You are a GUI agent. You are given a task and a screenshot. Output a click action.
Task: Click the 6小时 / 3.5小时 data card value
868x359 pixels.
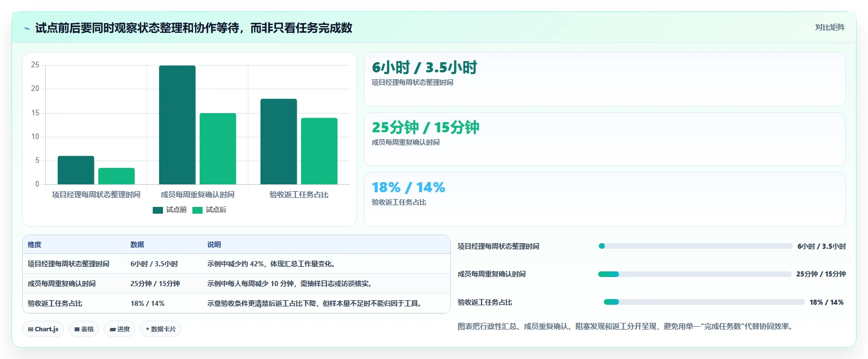point(424,67)
